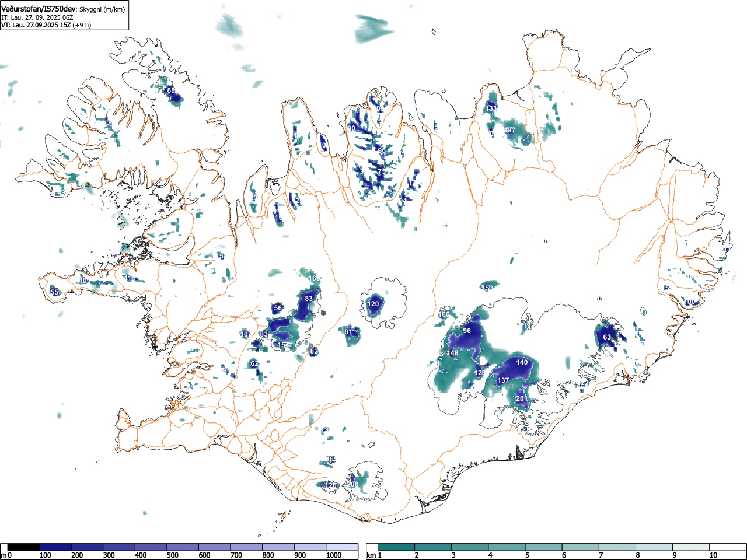This screenshot has width=747, height=560.
Task: Click the black 0–100 m legend swatch
Action: pyautogui.click(x=24, y=547)
